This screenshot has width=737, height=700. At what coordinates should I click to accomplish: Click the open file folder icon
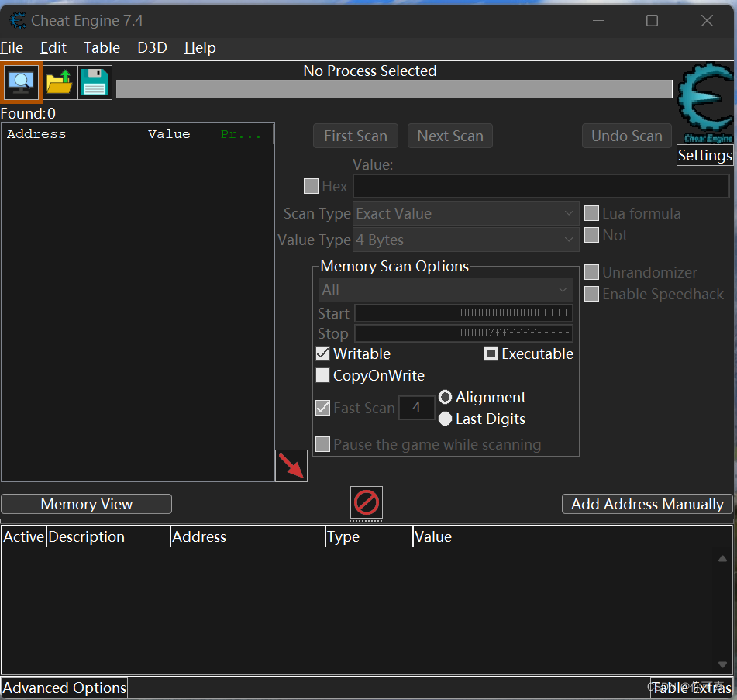point(60,82)
